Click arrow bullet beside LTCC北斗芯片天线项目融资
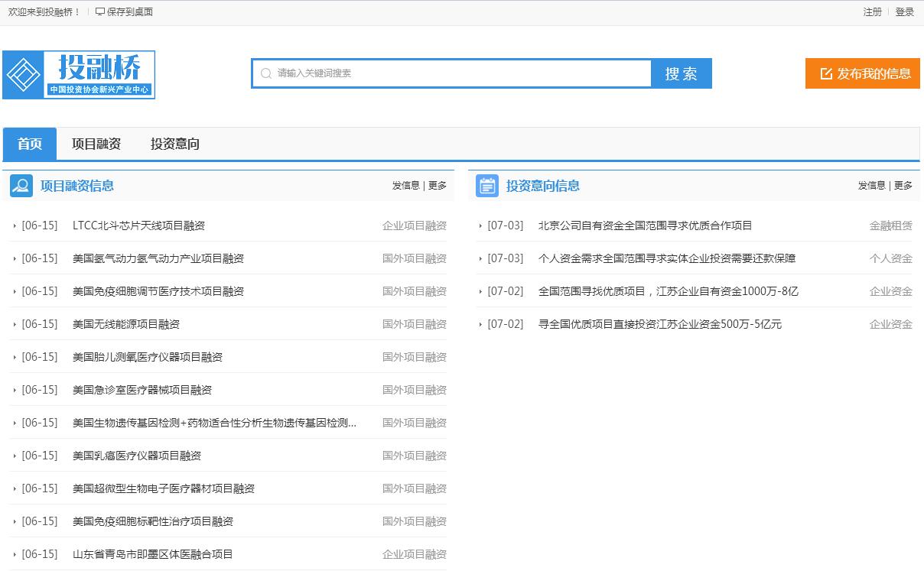Viewport: 924px width, 571px height. click(x=15, y=225)
